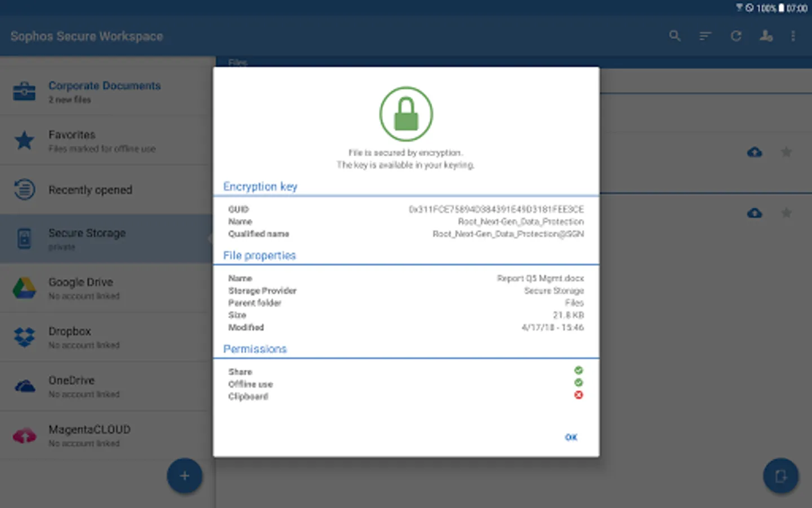Open OneDrive entry in sidebar
The height and width of the screenshot is (508, 812).
point(107,386)
